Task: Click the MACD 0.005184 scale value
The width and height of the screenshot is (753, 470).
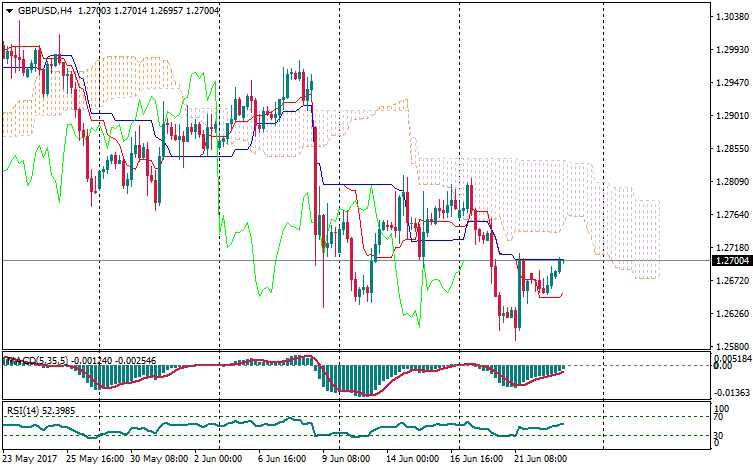Action: point(731,357)
